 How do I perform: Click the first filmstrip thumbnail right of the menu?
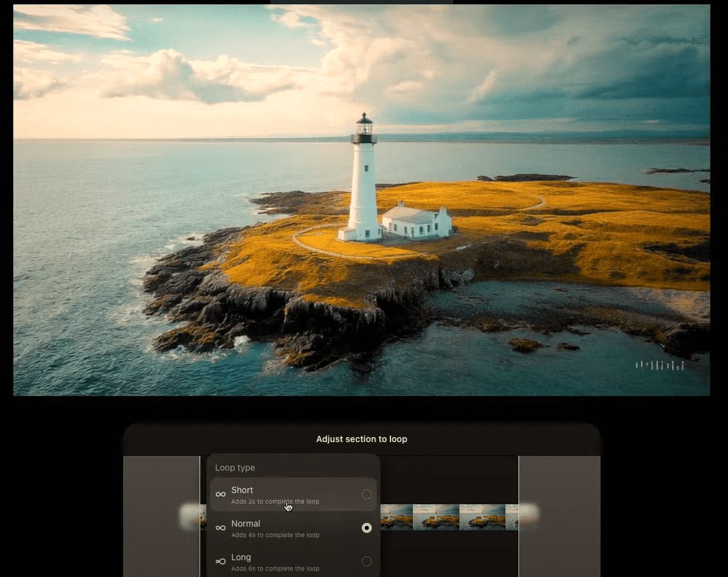point(396,517)
